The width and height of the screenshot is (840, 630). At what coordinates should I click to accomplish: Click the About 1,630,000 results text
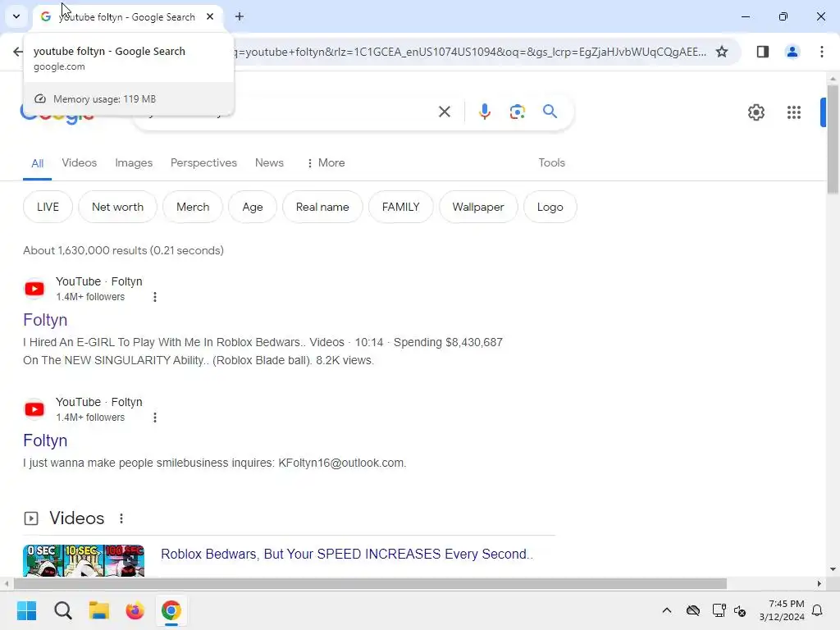pyautogui.click(x=123, y=250)
